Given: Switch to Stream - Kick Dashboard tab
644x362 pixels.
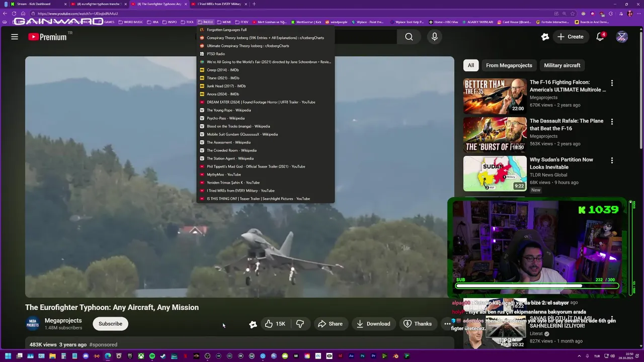Looking at the screenshot, I should point(38,4).
